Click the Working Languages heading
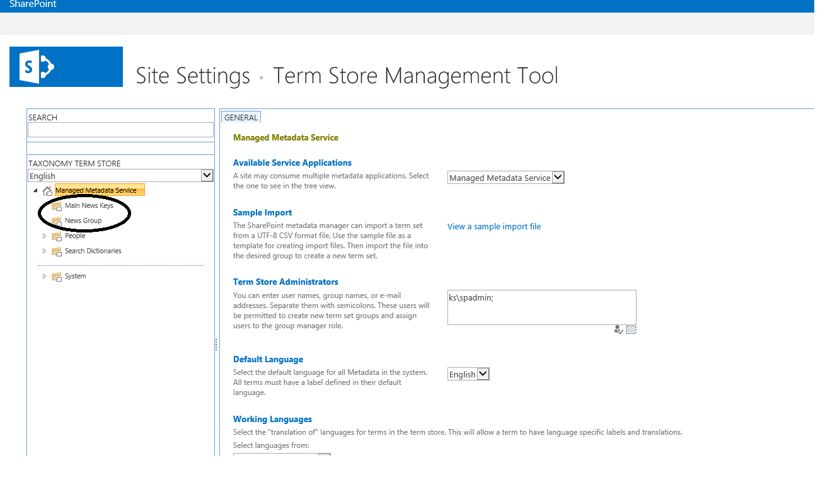Viewport: 830px width, 504px height. (x=272, y=420)
